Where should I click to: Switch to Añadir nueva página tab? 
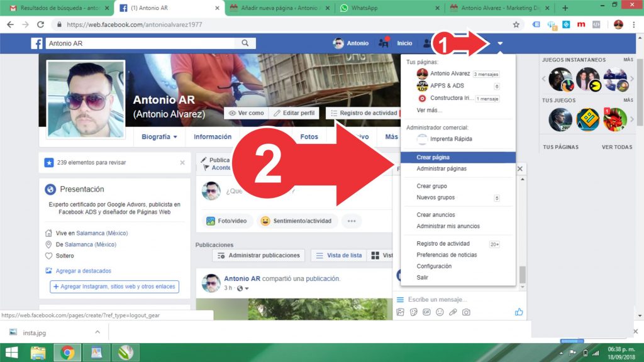pos(279,8)
